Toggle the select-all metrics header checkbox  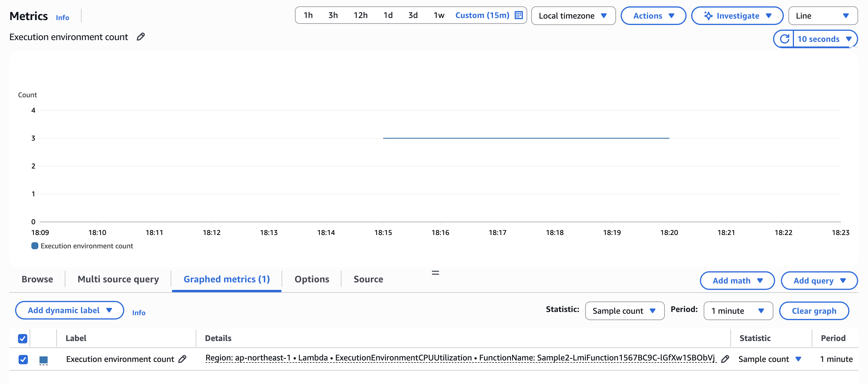(x=23, y=338)
